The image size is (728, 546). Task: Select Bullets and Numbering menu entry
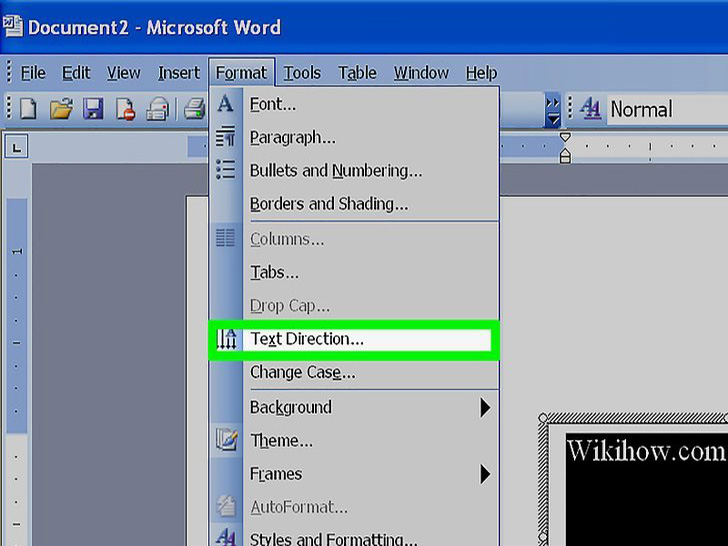(354, 171)
